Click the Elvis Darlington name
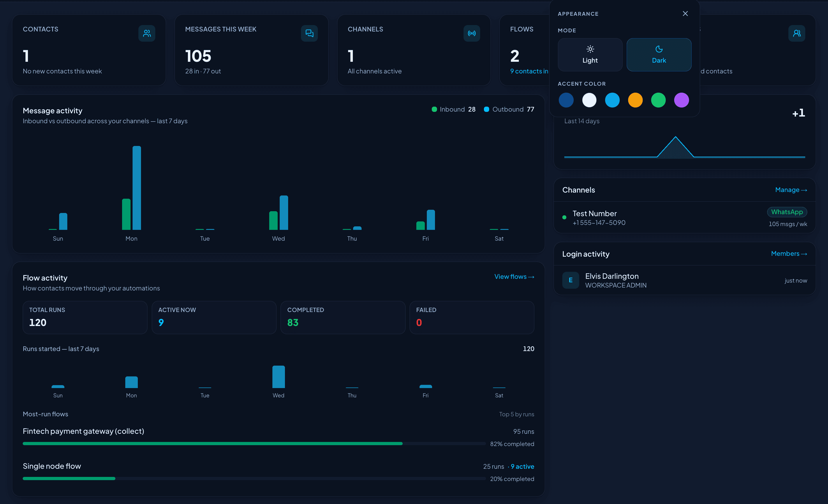828x504 pixels. [x=612, y=276]
